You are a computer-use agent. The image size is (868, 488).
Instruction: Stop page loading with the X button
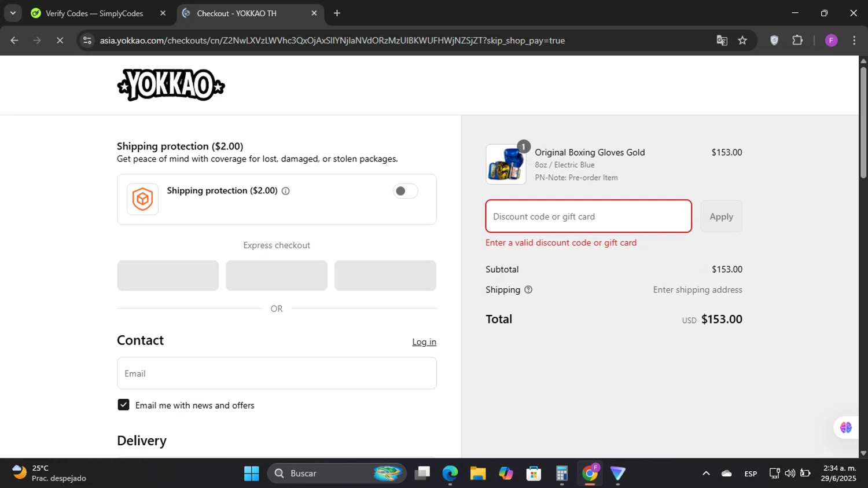[x=60, y=41]
